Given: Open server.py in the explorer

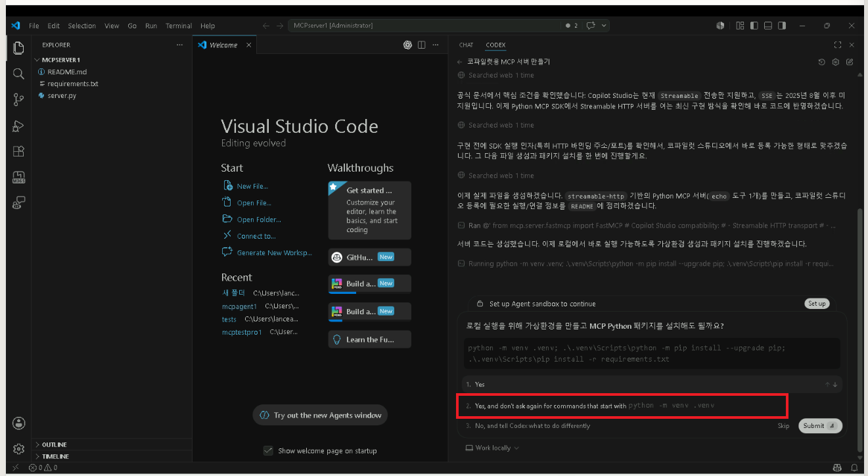Looking at the screenshot, I should 61,95.
